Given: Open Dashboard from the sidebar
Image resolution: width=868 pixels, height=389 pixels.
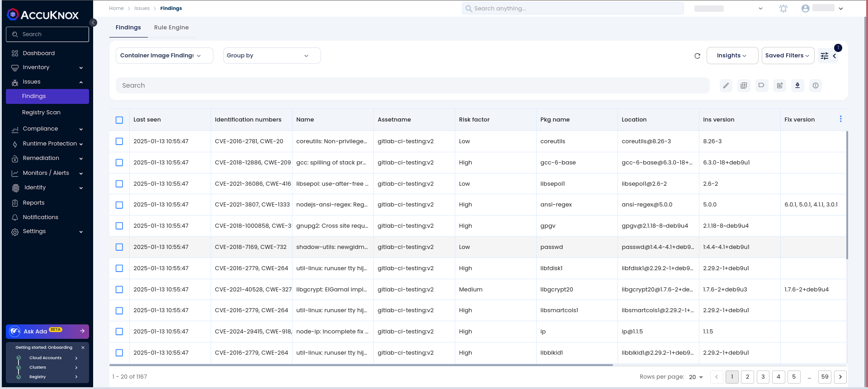Looking at the screenshot, I should tap(39, 53).
